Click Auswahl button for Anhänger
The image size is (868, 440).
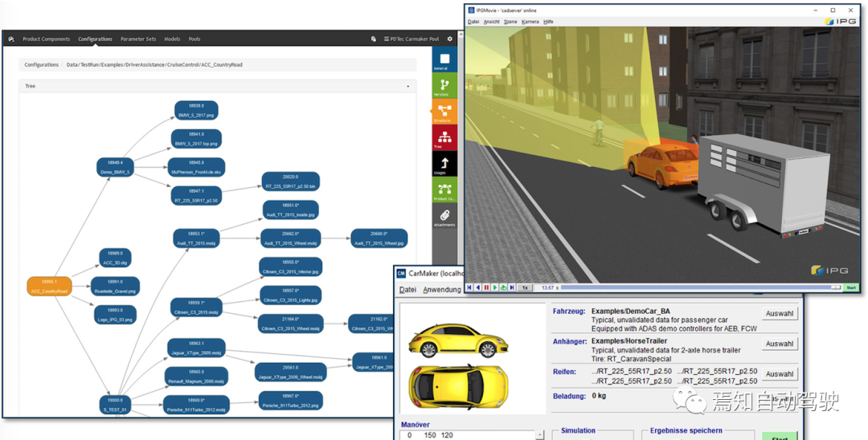(779, 344)
